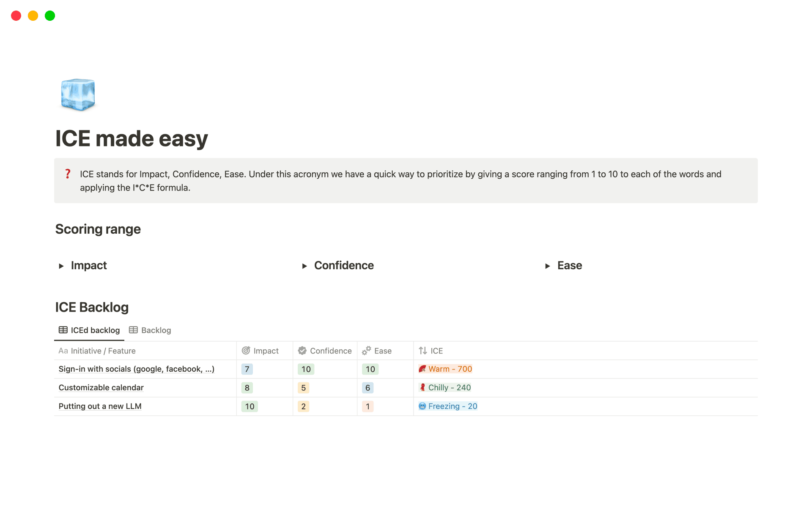The height and width of the screenshot is (508, 812).
Task: Expand the Ease toggle section
Action: point(547,266)
